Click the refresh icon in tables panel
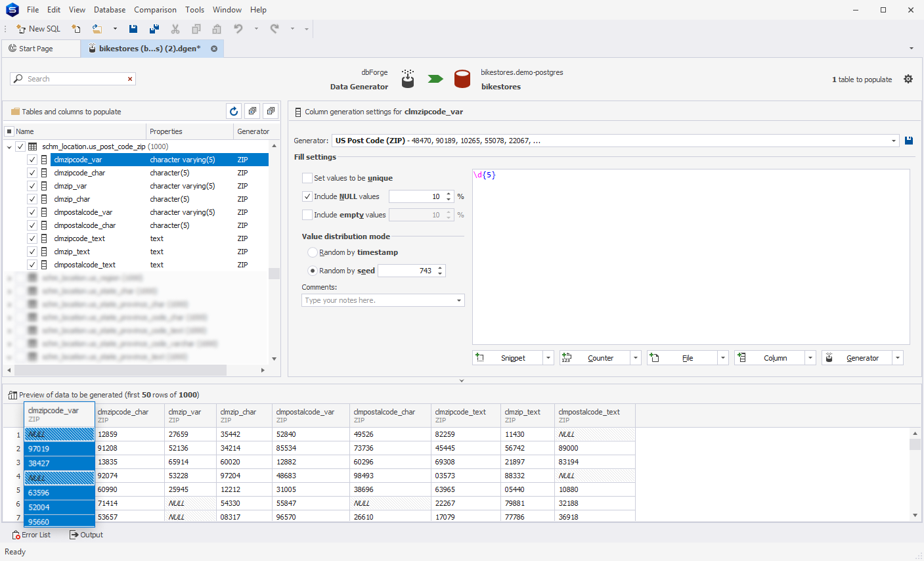 (x=234, y=111)
